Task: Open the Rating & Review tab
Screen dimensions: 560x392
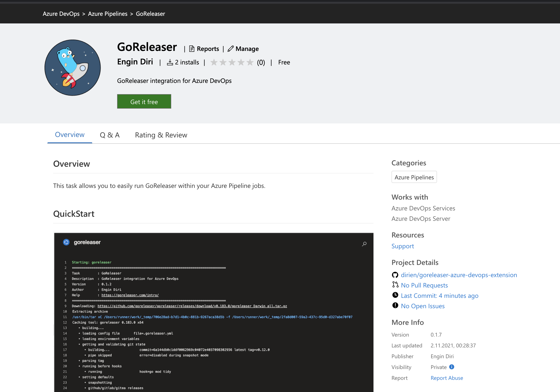Action: point(161,135)
